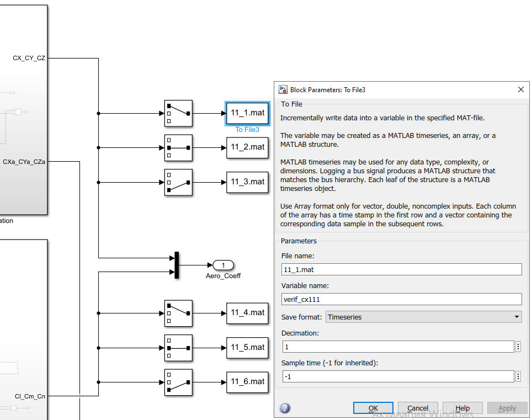The image size is (532, 420).
Task: Click into the File name field
Action: coord(401,269)
